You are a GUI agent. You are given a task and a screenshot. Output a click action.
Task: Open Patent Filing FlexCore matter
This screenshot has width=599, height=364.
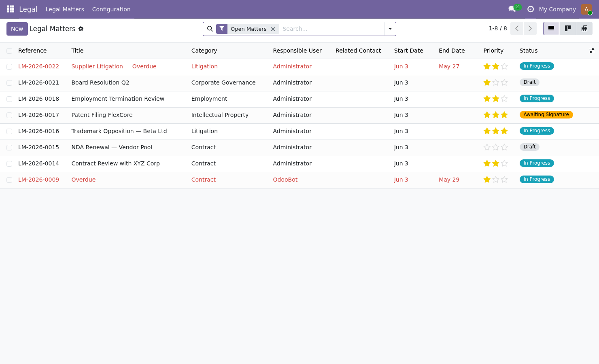[x=102, y=115]
